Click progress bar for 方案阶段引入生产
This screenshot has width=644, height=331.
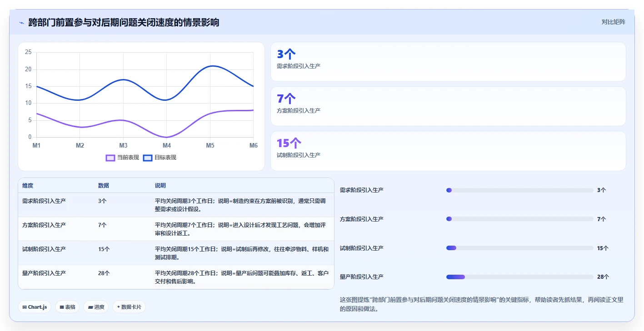click(x=520, y=219)
